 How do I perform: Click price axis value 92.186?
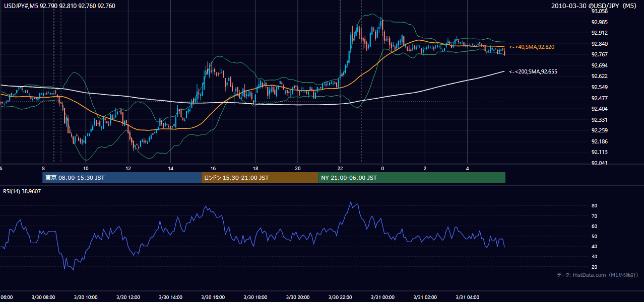pos(600,141)
